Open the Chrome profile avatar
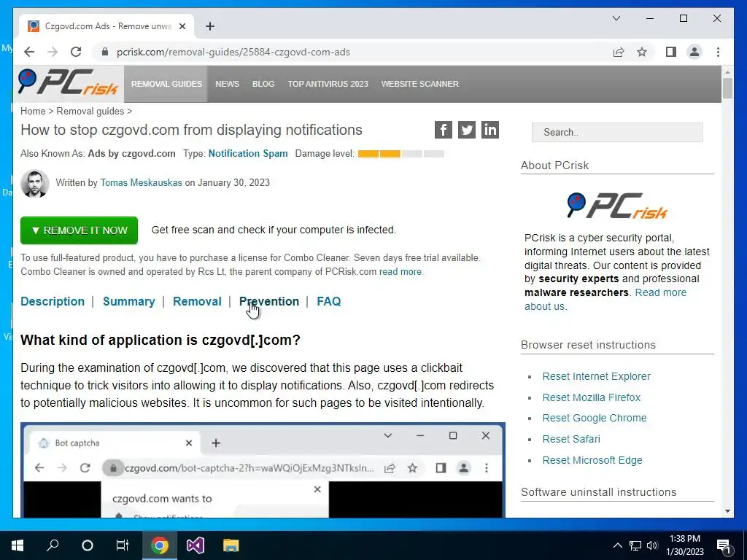 [x=694, y=52]
